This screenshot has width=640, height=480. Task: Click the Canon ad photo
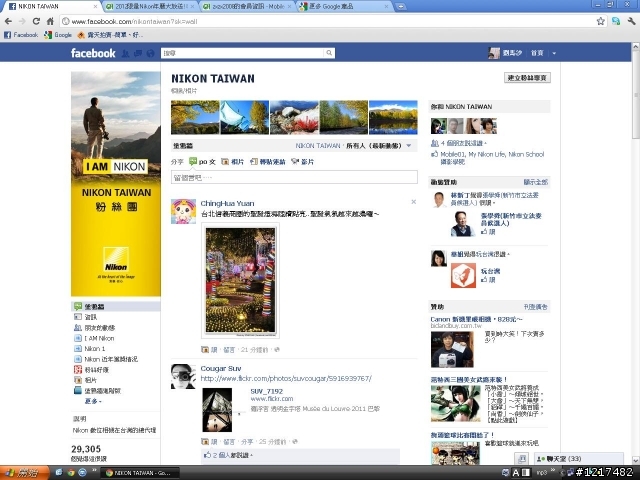click(452, 349)
